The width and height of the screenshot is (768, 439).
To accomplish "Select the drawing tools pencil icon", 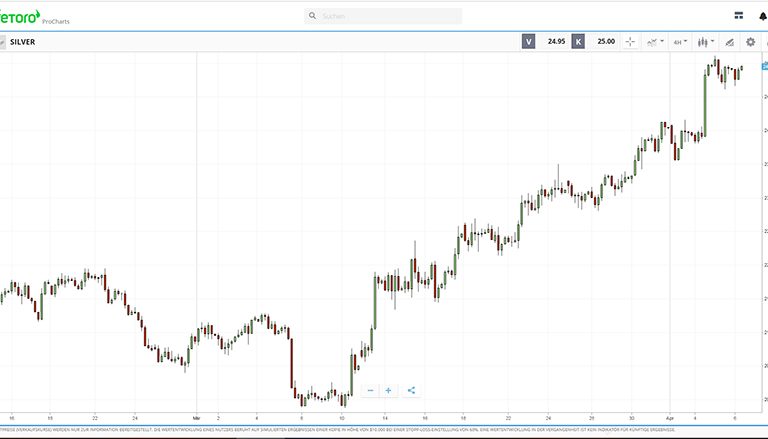I will click(729, 42).
